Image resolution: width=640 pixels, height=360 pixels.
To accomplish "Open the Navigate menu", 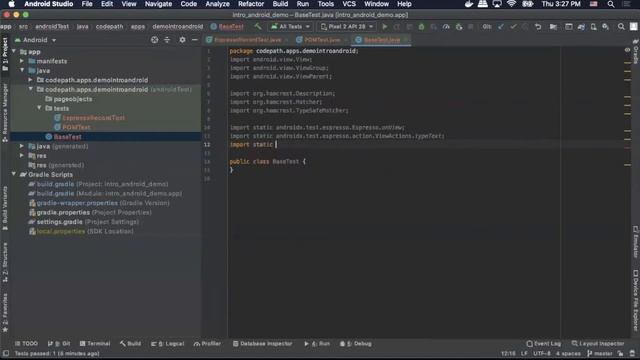I will [x=158, y=4].
